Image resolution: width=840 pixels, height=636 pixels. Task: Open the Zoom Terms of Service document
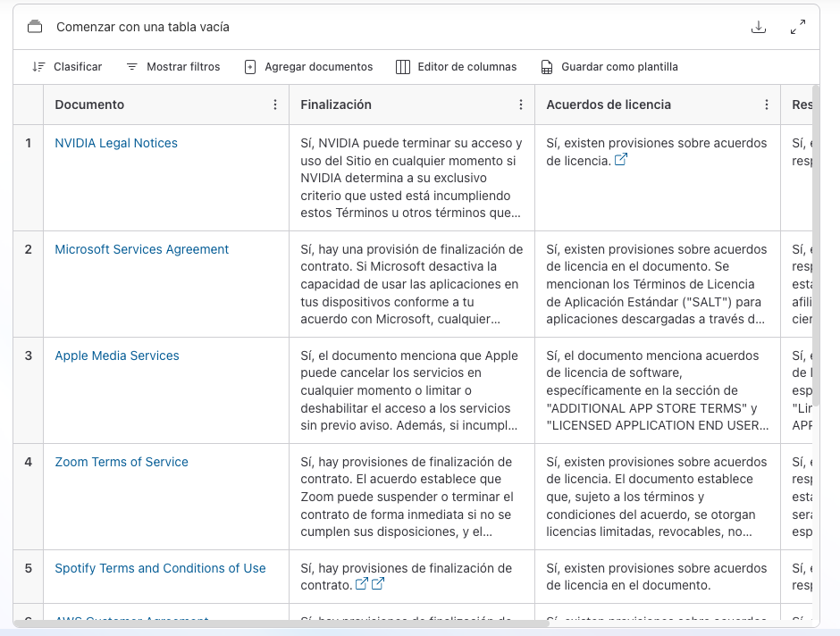coord(122,462)
